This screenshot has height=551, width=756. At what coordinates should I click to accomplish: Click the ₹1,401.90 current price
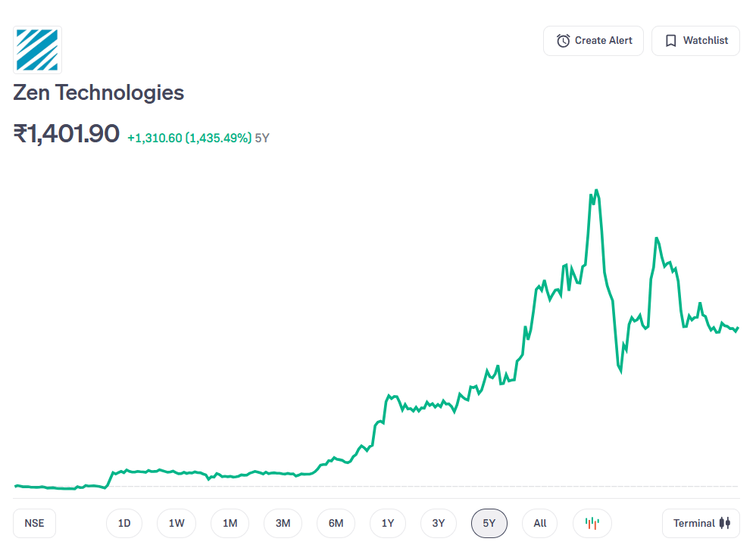(x=67, y=134)
